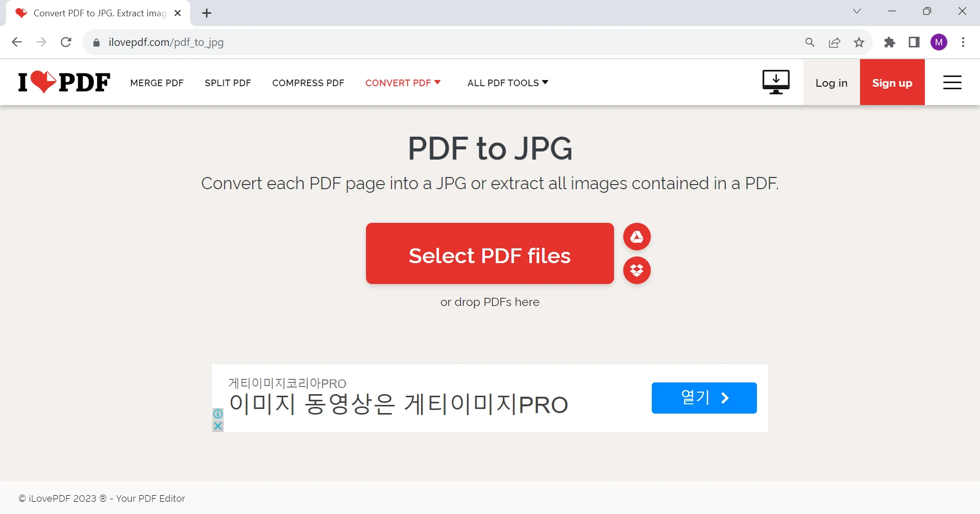980x514 pixels.
Task: Click the PDF to JPG heading
Action: 489,148
